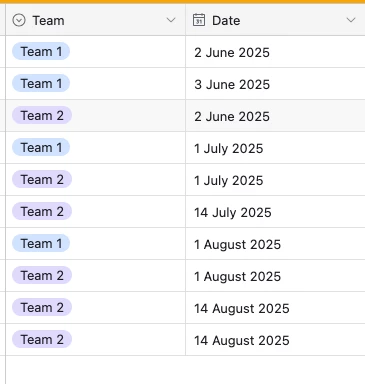The image size is (365, 384).
Task: Click the empty area below the last row
Action: coord(185,370)
